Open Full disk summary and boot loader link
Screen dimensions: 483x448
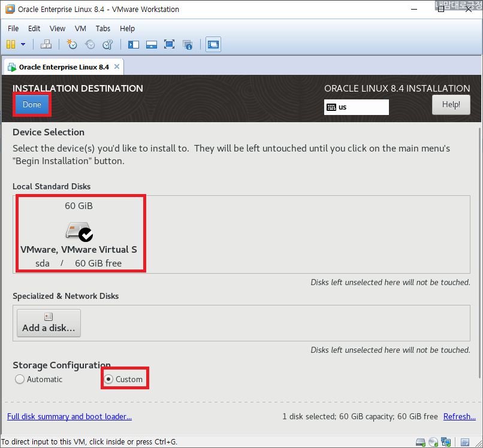coord(70,417)
